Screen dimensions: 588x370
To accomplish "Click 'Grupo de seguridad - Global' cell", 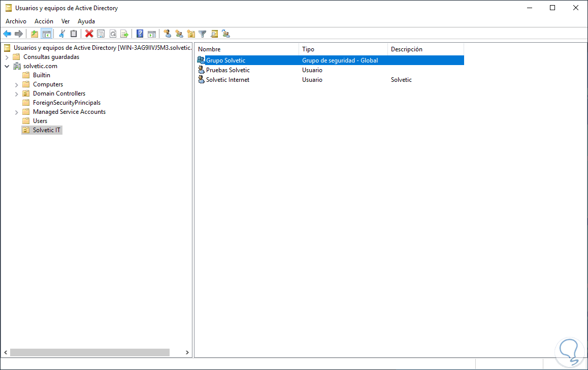I will point(340,60).
